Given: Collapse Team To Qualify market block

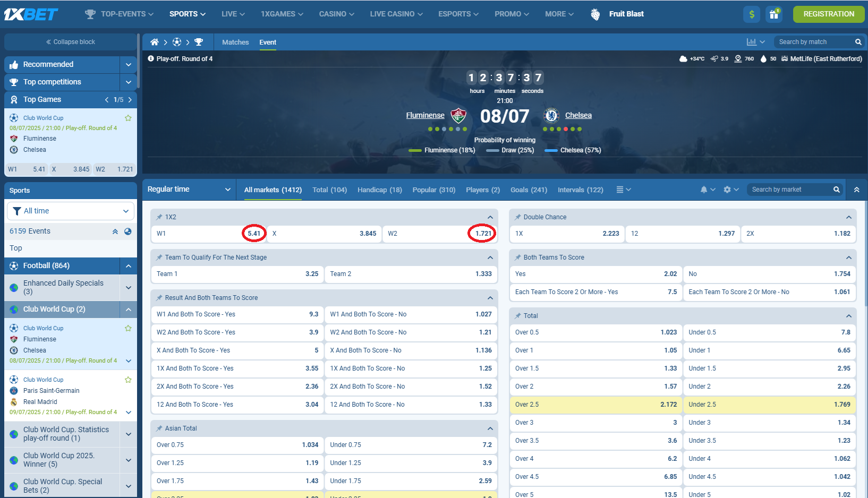Looking at the screenshot, I should click(490, 257).
